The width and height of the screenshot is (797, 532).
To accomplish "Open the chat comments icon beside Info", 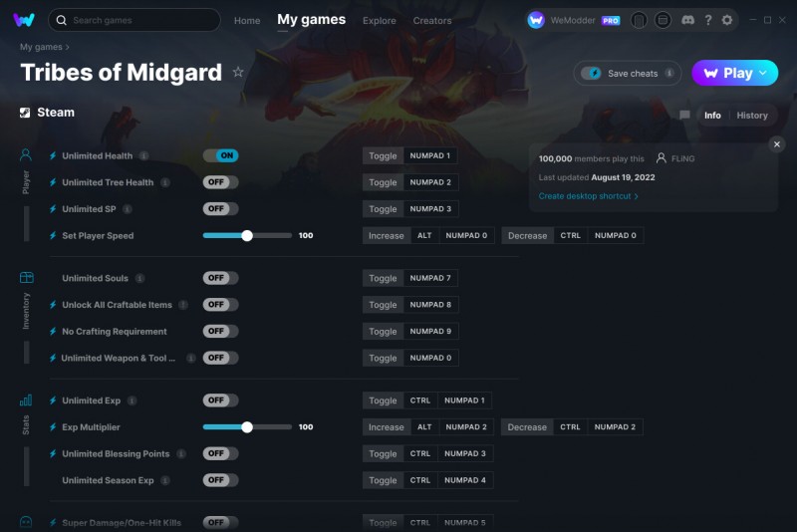I will coord(684,116).
